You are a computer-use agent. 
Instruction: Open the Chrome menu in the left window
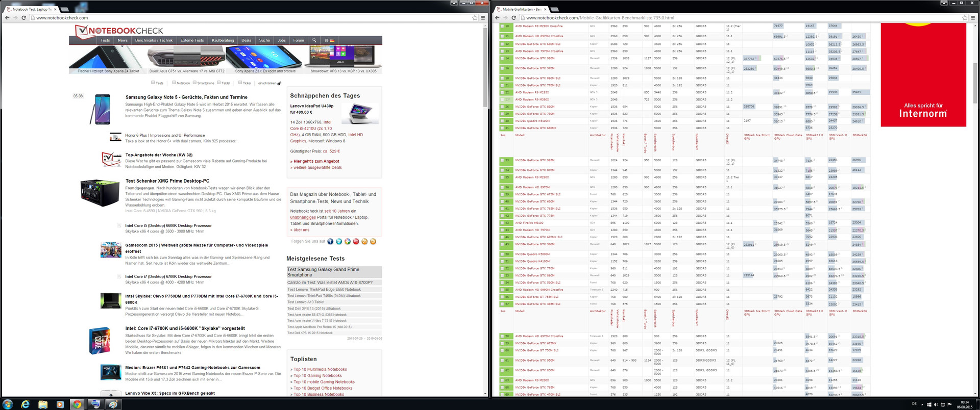tap(483, 18)
